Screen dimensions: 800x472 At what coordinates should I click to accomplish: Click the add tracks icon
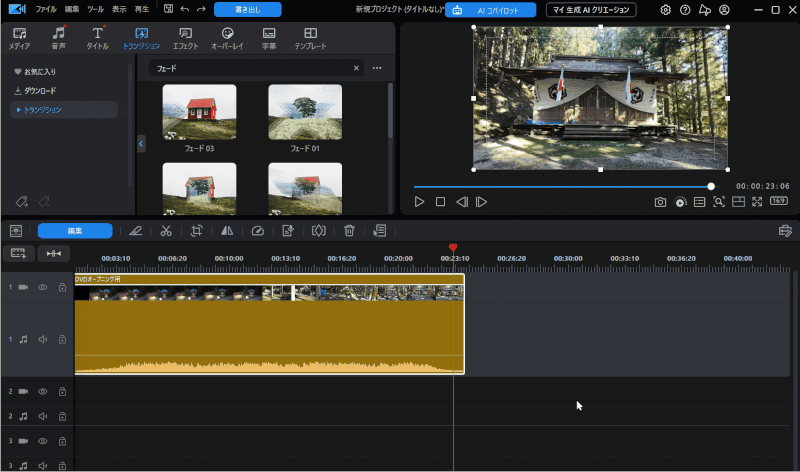[x=18, y=254]
